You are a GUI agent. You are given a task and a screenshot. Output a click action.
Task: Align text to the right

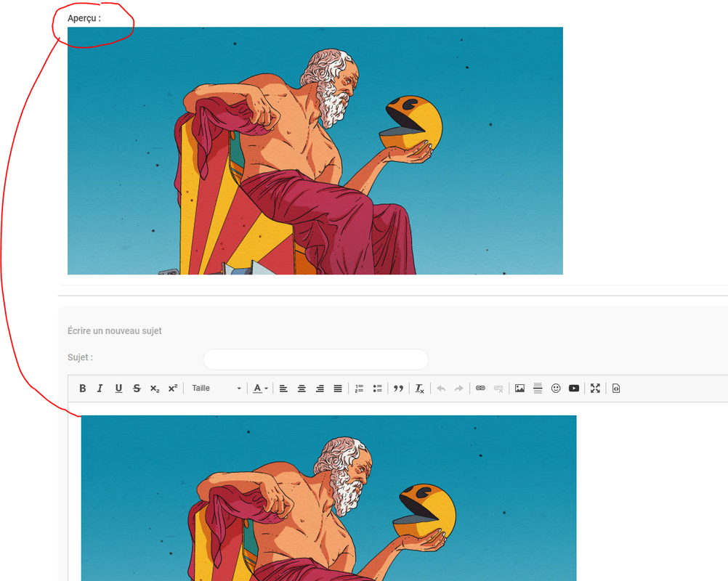(320, 389)
